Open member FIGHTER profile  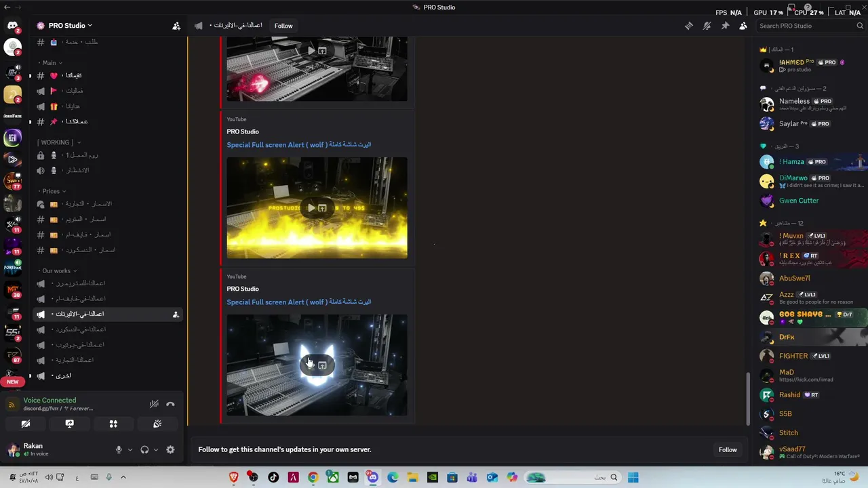point(811,356)
